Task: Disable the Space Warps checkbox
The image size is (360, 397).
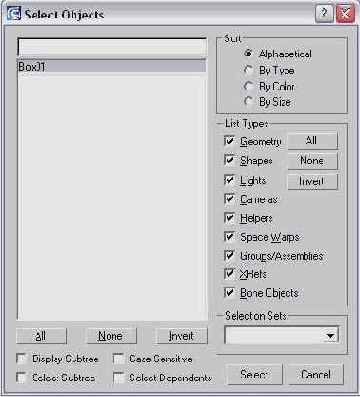Action: tap(229, 237)
